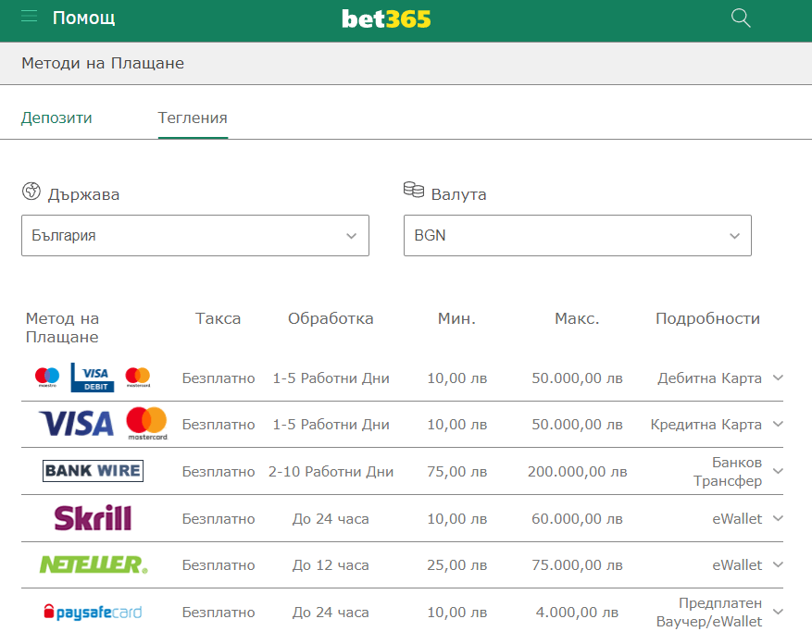The width and height of the screenshot is (812, 644).
Task: Select the Тегления tab
Action: pyautogui.click(x=193, y=118)
